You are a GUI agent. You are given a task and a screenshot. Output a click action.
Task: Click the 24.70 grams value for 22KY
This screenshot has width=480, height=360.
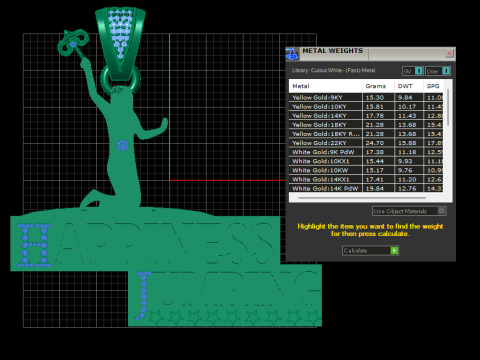click(x=375, y=143)
